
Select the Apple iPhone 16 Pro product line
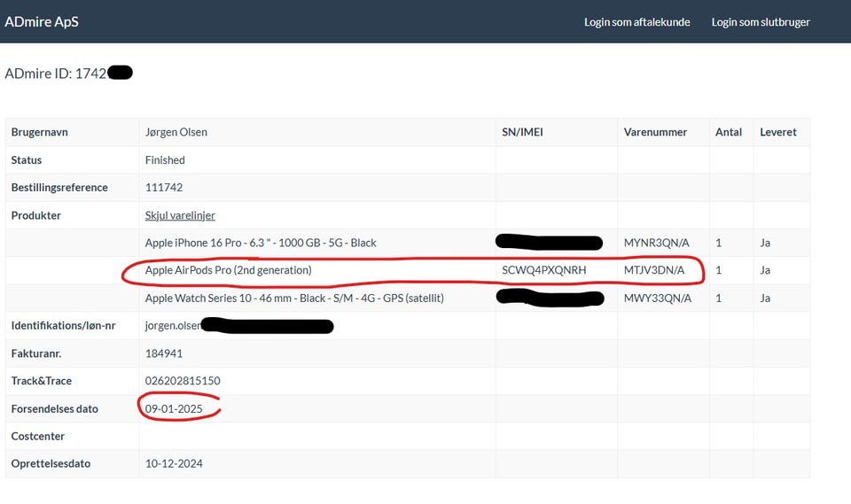point(261,243)
